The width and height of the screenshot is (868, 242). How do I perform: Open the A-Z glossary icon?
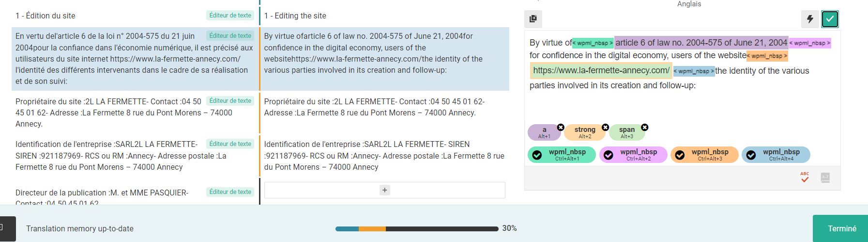(825, 177)
